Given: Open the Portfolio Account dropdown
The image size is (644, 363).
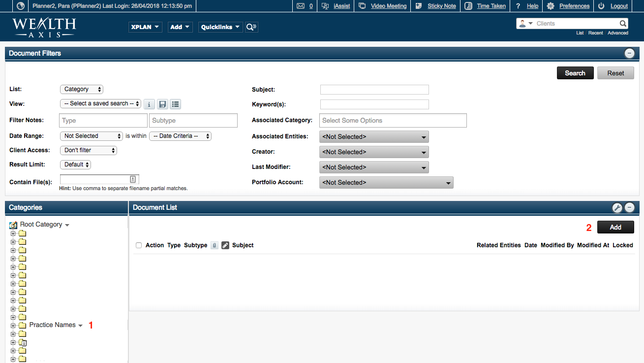Looking at the screenshot, I should pos(386,183).
